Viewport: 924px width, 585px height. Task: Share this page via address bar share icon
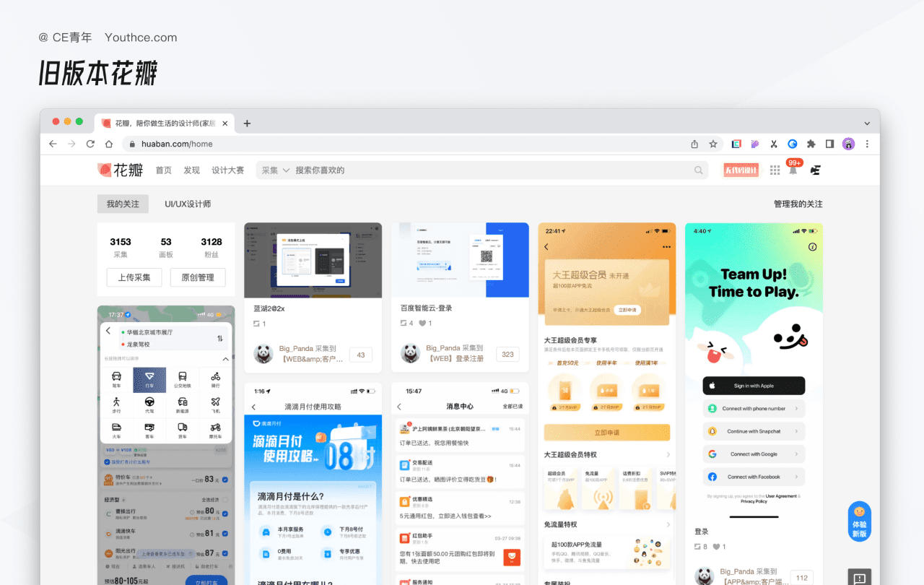click(694, 144)
